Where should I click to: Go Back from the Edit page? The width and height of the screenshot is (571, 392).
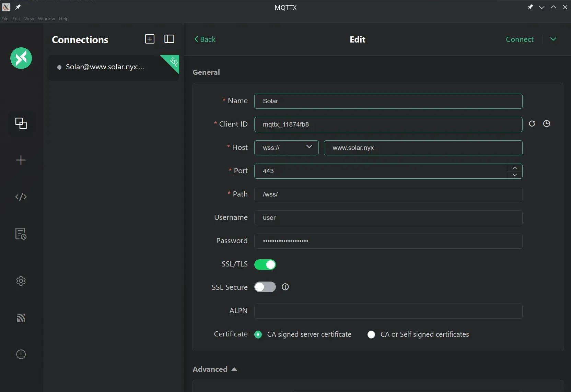[x=205, y=39]
